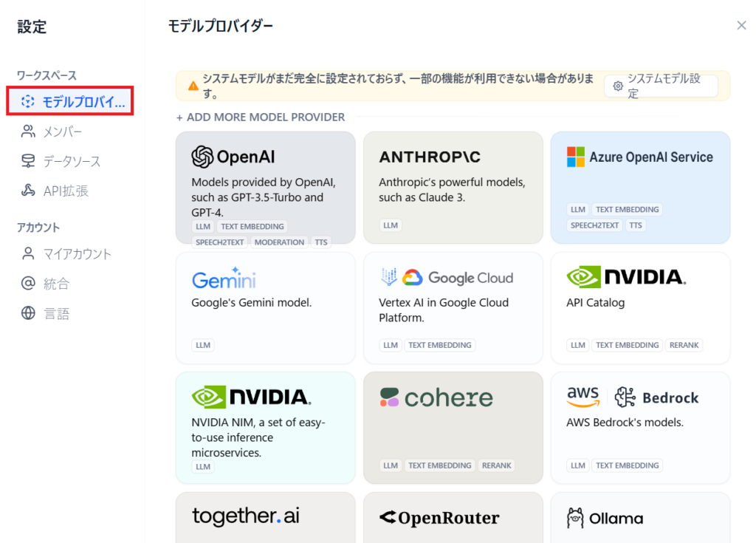The height and width of the screenshot is (543, 756).
Task: Click the ワークスペース section label
Action: click(x=47, y=75)
